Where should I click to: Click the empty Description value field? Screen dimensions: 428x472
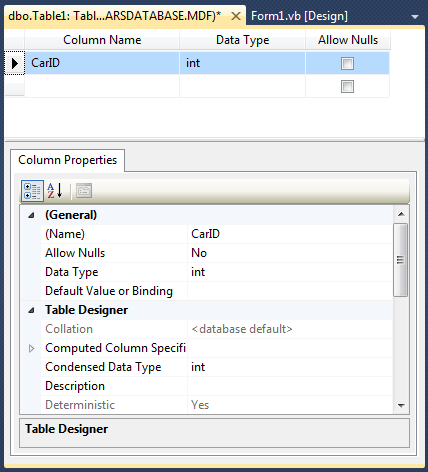pyautogui.click(x=290, y=386)
